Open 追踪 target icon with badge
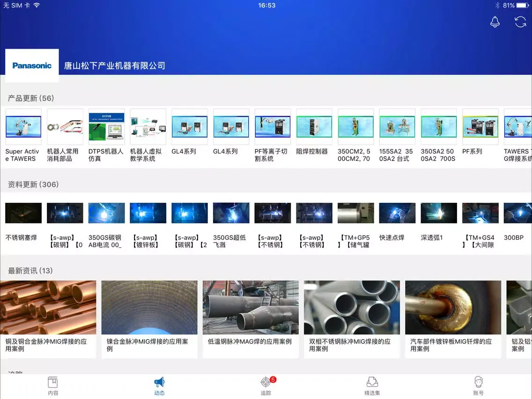 pyautogui.click(x=266, y=382)
